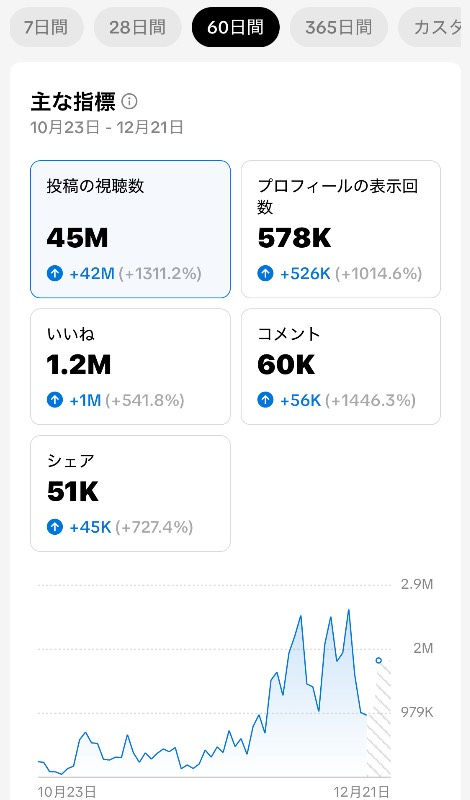Select the 7日間 period tab
This screenshot has height=800, width=470.
[46, 27]
